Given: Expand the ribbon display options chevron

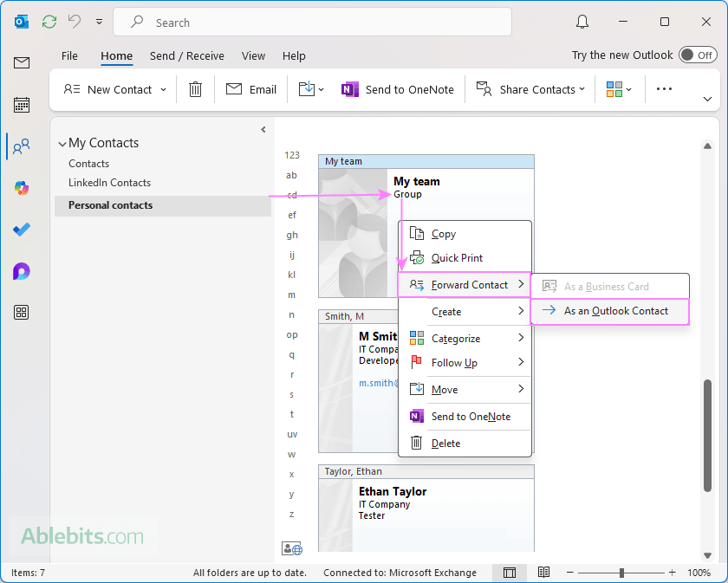Looking at the screenshot, I should tap(707, 99).
